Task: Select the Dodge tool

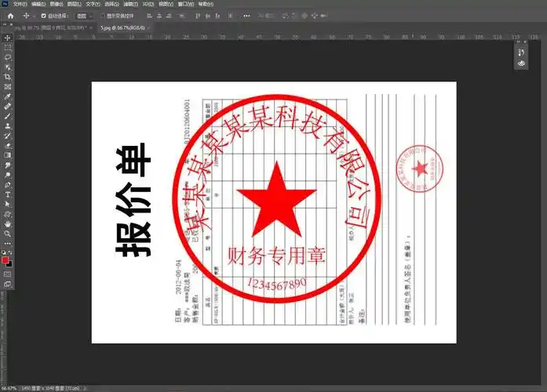Action: pos(7,175)
